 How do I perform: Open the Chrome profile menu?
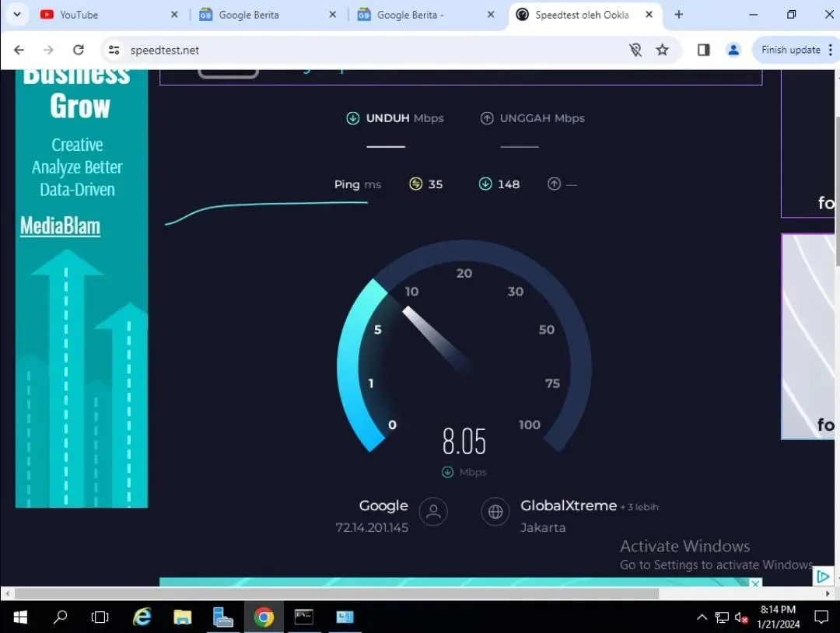click(x=733, y=50)
